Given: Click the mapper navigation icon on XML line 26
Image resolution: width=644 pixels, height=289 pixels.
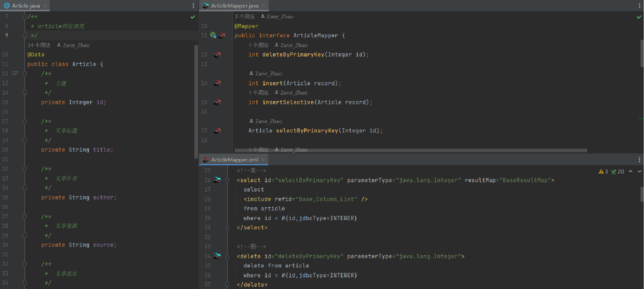Looking at the screenshot, I should 217,180.
